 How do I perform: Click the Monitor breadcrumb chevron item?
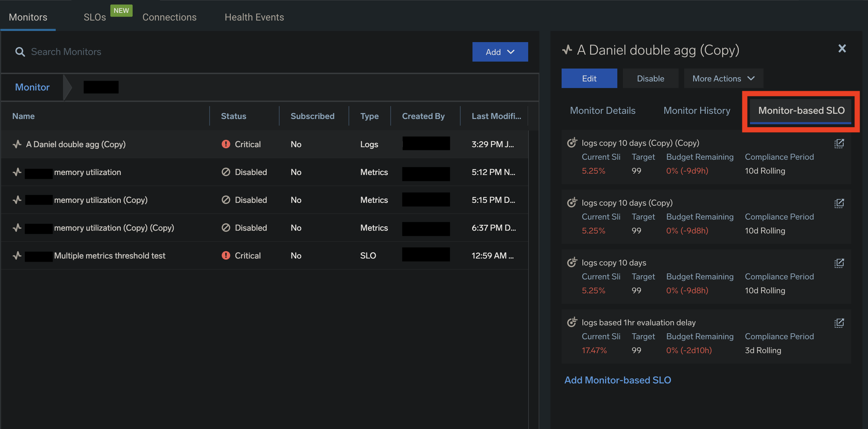[x=32, y=87]
